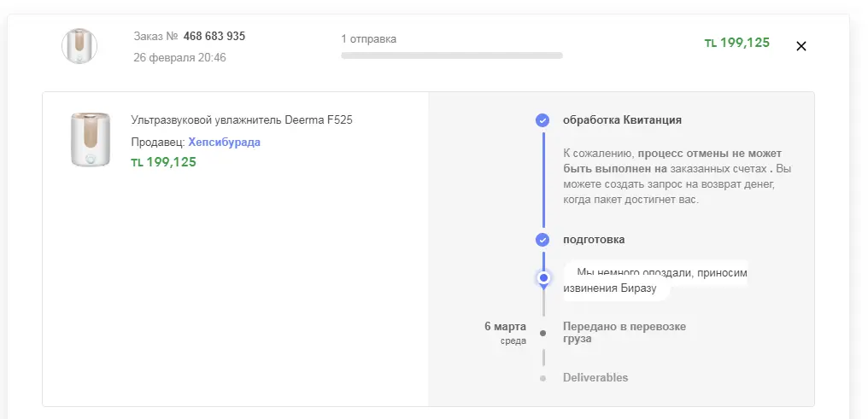This screenshot has width=868, height=419.
Task: Click the delay apology message bubble
Action: coord(655,280)
